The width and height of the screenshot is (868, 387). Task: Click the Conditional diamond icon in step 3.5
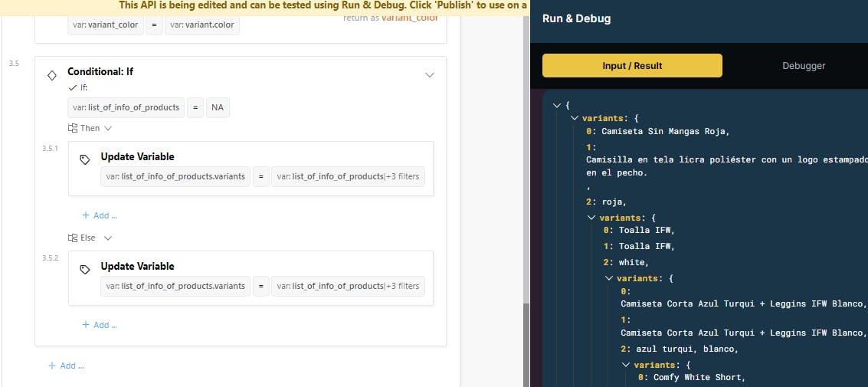(x=51, y=75)
